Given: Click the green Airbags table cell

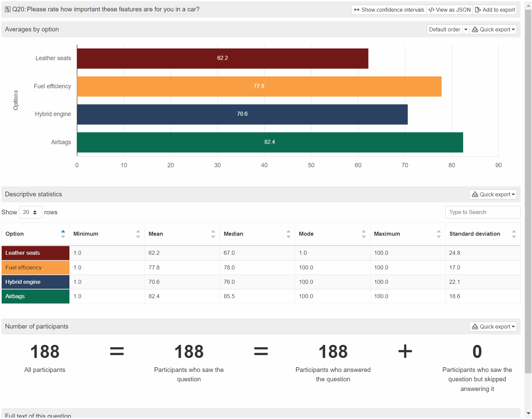Looking at the screenshot, I should pyautogui.click(x=35, y=296).
